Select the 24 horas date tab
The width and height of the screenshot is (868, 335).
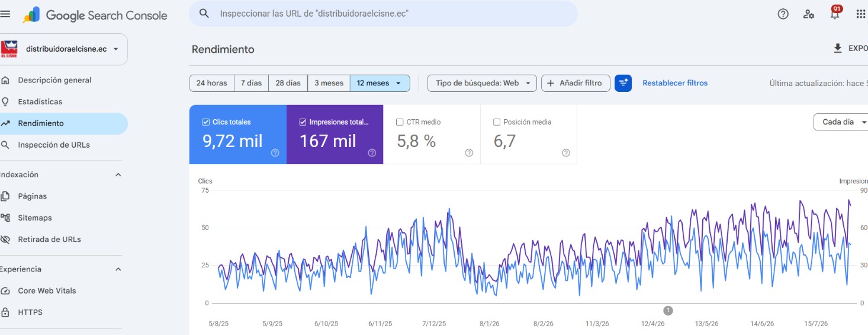[x=212, y=83]
